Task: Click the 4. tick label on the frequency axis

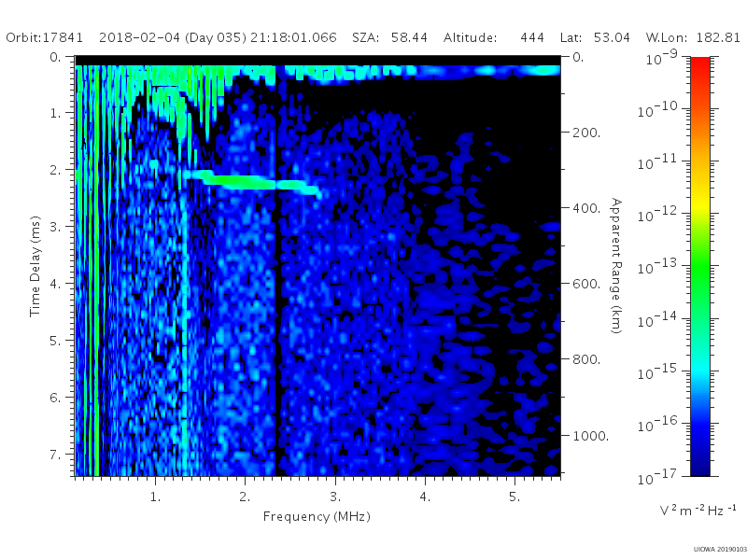Action: (x=425, y=497)
